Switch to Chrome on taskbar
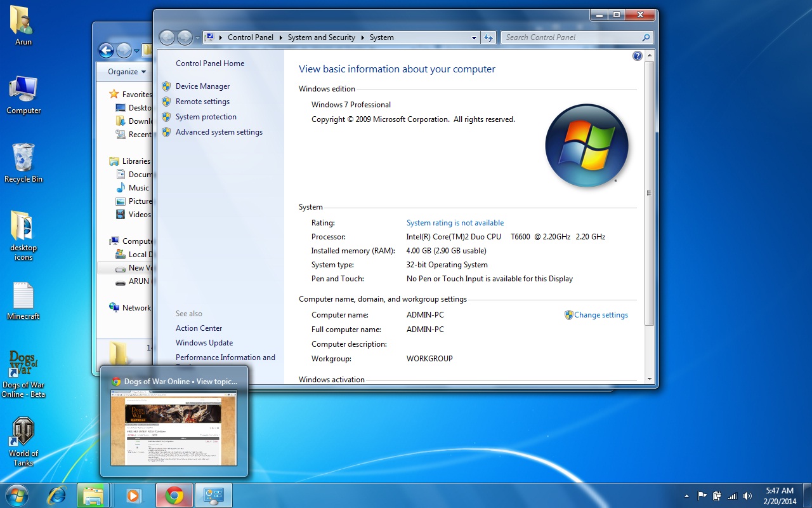The width and height of the screenshot is (812, 508). [x=174, y=495]
